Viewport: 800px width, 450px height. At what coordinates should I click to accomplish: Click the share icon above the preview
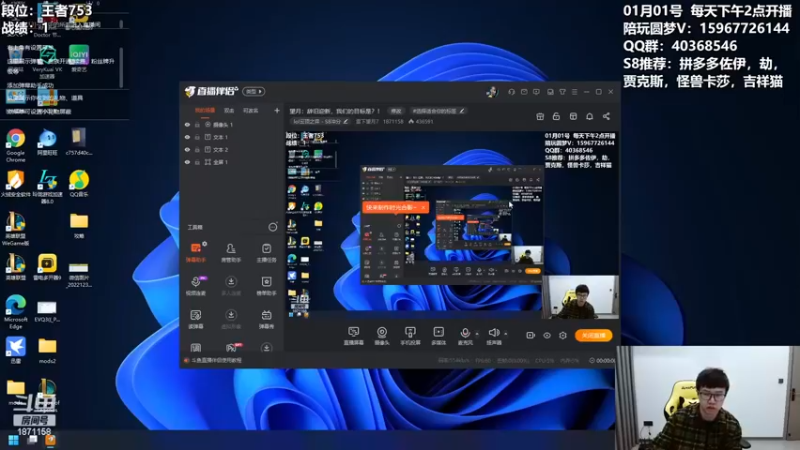[x=606, y=116]
